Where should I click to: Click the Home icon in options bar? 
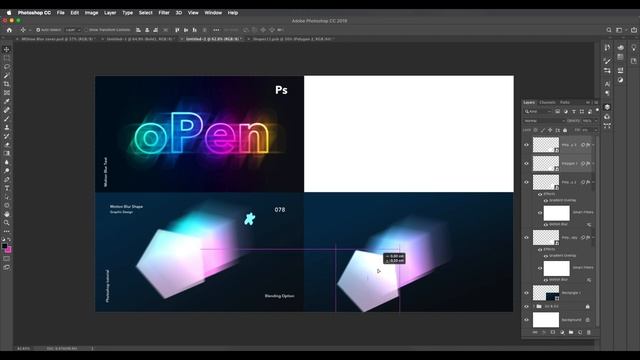tap(9, 30)
